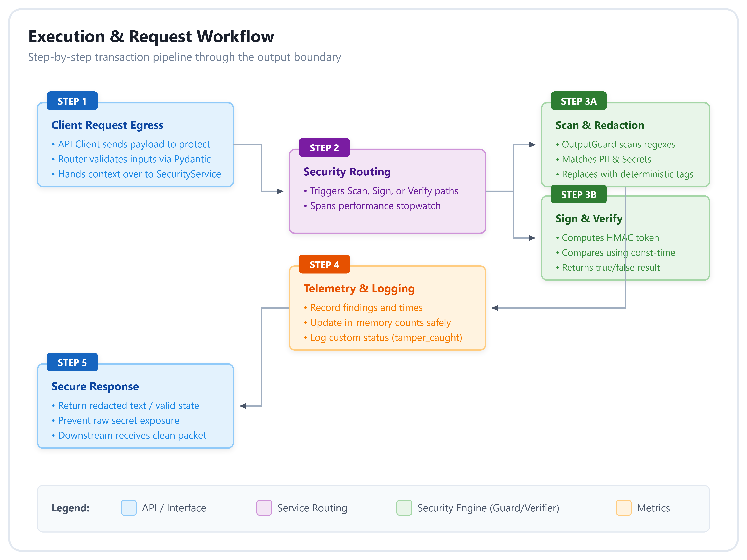Viewport: 747px width, 560px height.
Task: Click the 'Secure Response' heading
Action: click(x=95, y=387)
